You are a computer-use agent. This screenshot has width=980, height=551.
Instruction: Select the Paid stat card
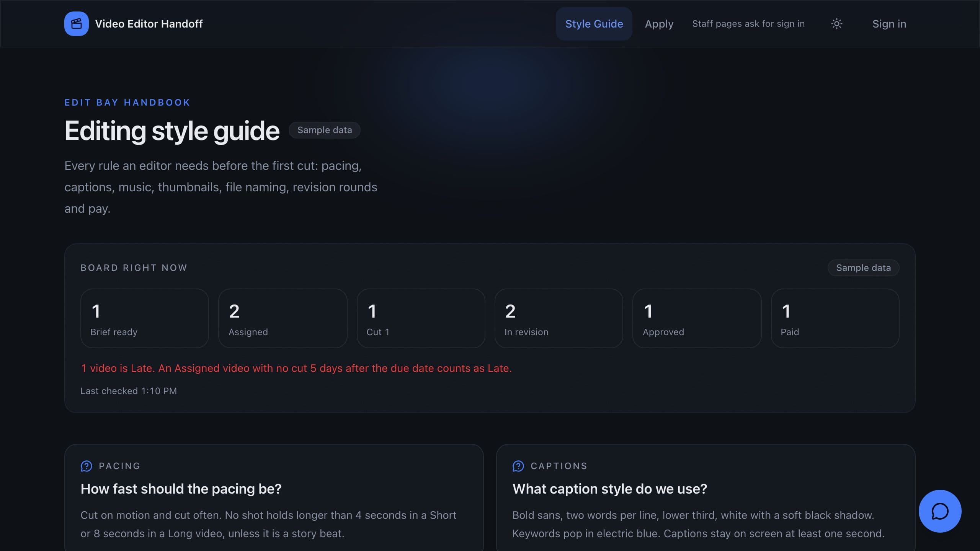click(835, 318)
